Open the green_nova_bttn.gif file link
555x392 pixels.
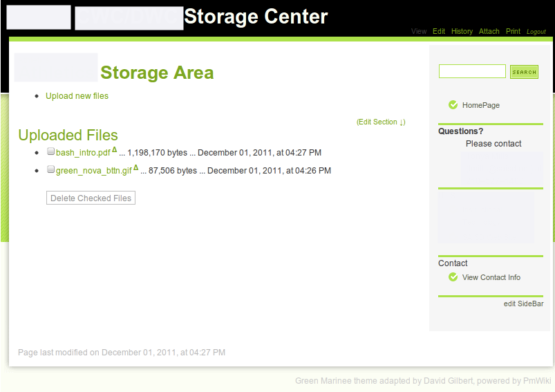coord(94,171)
